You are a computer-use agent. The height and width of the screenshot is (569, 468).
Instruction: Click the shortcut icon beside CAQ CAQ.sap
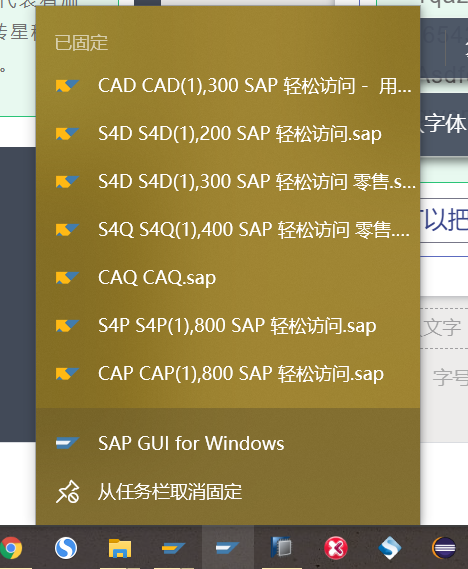(x=67, y=277)
